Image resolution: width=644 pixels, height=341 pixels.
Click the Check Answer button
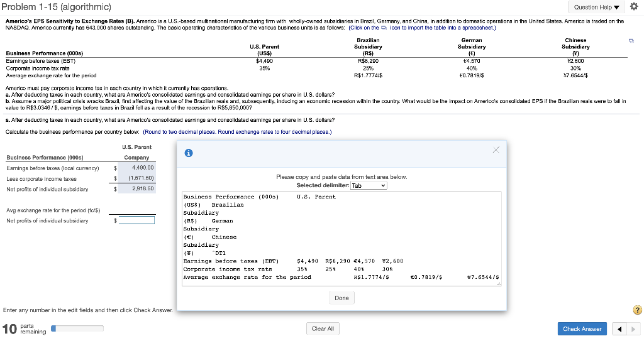[582, 328]
